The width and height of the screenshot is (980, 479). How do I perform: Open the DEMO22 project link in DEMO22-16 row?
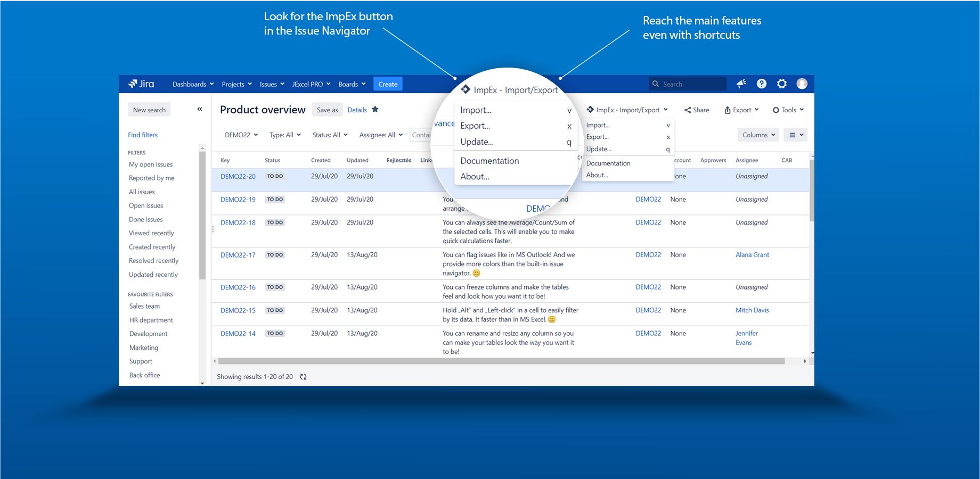pyautogui.click(x=648, y=287)
